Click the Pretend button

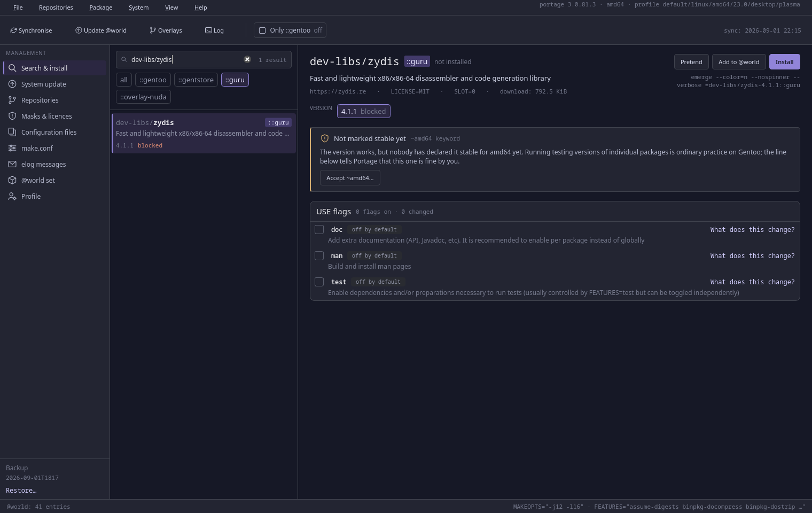[691, 62]
